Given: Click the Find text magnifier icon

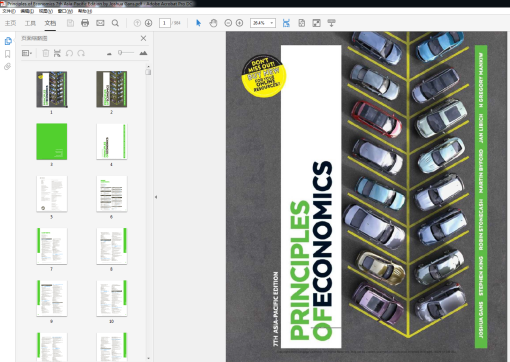Looking at the screenshot, I should click(115, 23).
